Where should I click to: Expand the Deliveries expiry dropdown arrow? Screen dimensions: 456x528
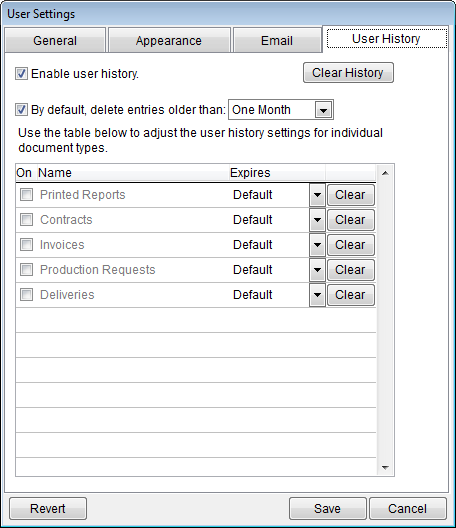point(317,295)
